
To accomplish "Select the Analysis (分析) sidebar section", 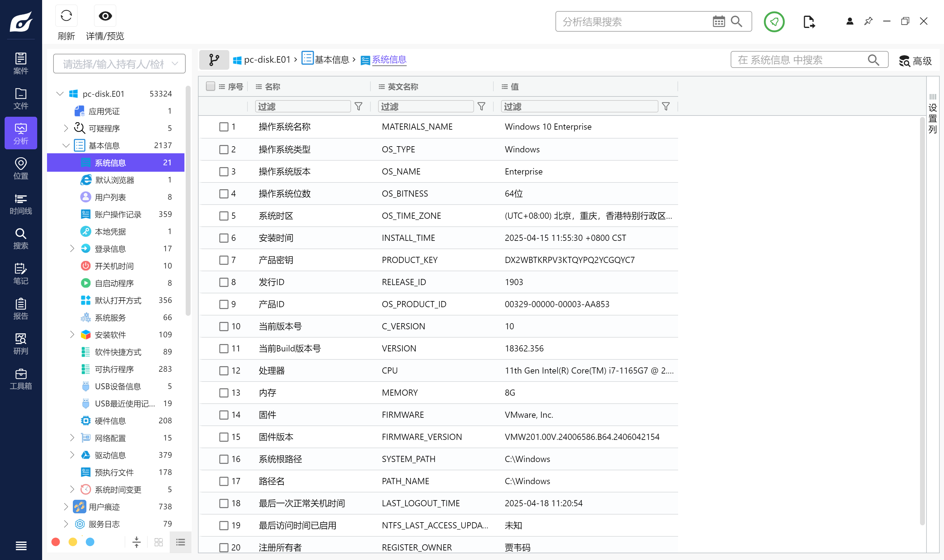I will [21, 133].
